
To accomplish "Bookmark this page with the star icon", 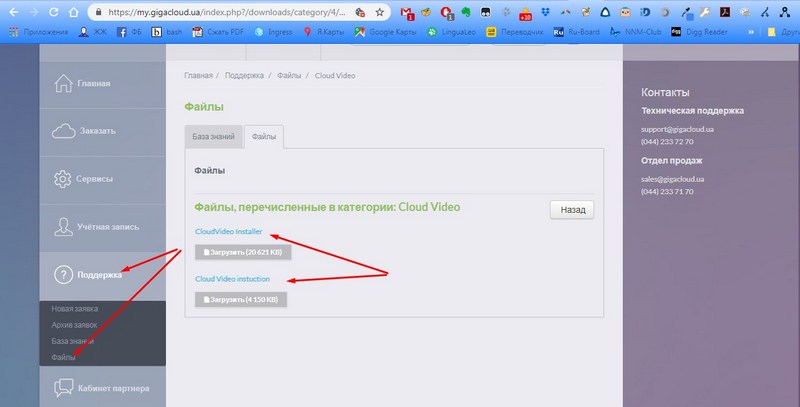I will coord(380,12).
